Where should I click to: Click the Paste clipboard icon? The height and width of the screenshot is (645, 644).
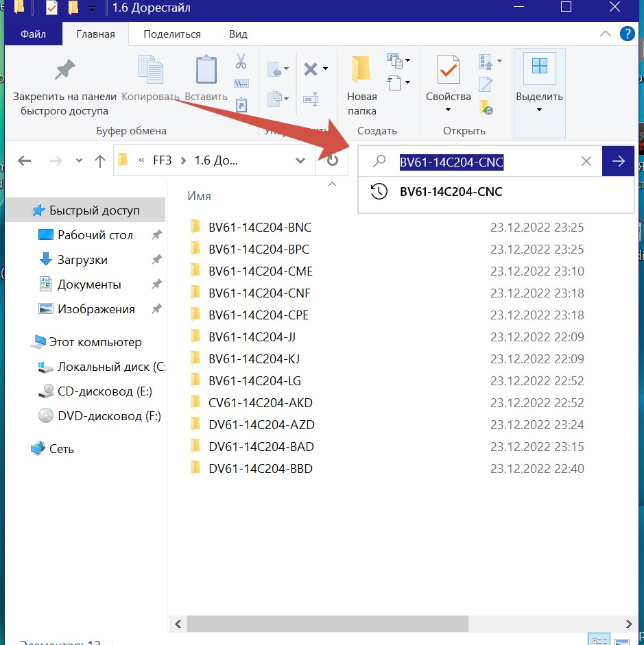206,70
